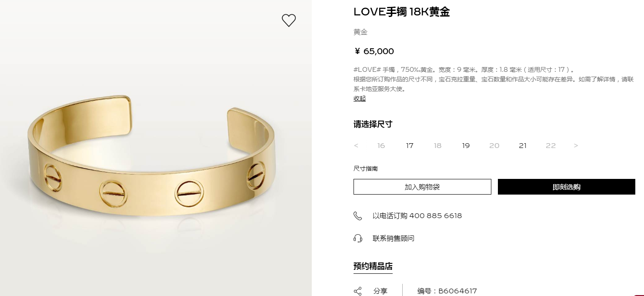Select size 16
Viewport: 644px width, 296px height.
click(381, 146)
